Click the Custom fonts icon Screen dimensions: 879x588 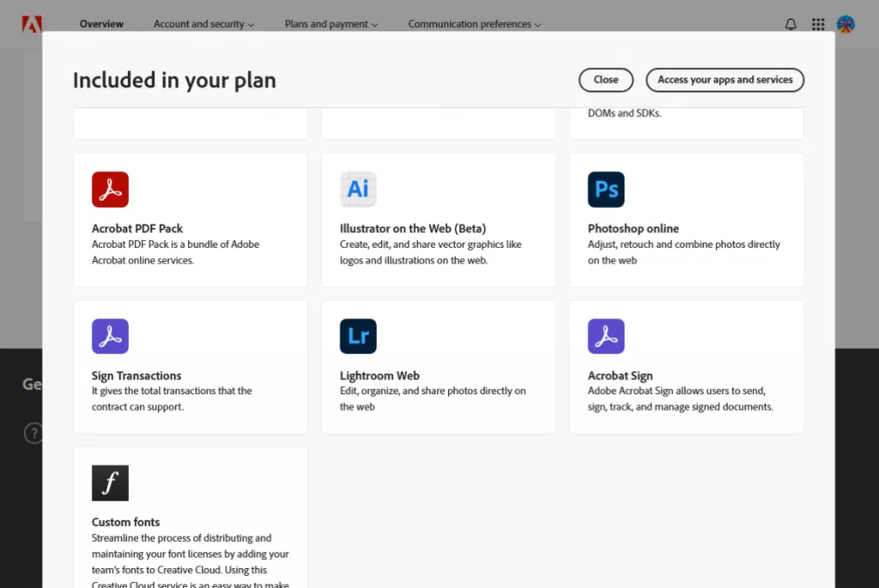pos(110,483)
